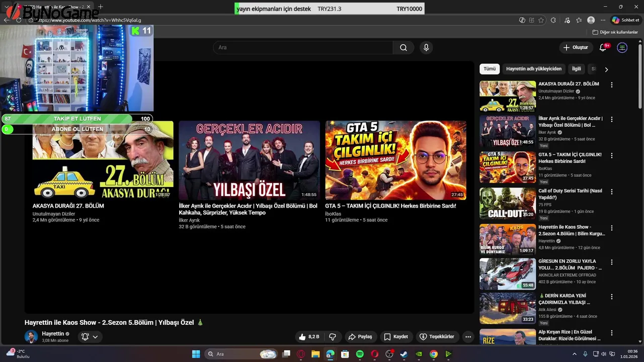
Task: Select the Tümü filter chip
Action: [x=490, y=69]
